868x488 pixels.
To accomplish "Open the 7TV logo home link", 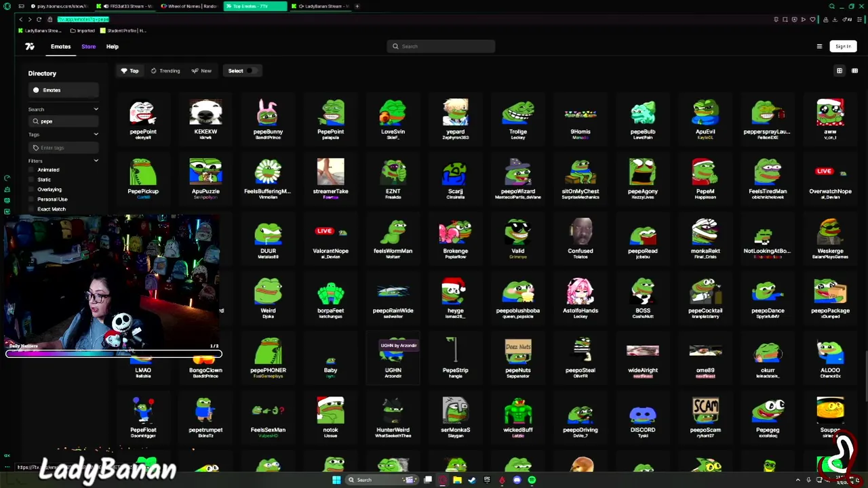I will point(30,47).
